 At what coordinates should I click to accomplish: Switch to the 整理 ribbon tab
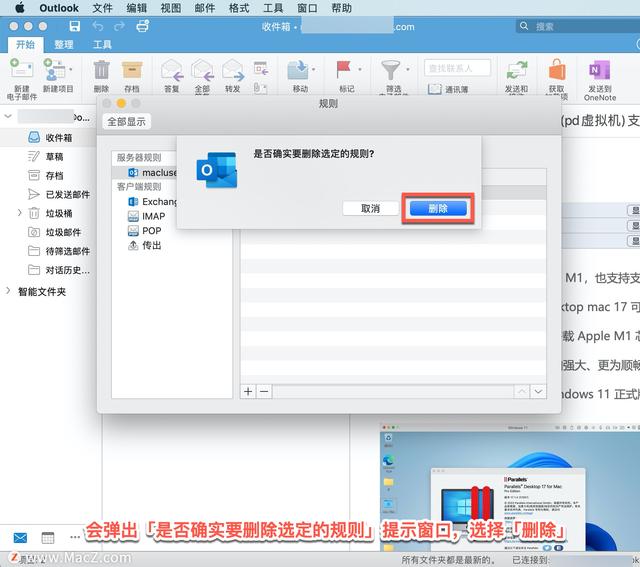tap(64, 44)
